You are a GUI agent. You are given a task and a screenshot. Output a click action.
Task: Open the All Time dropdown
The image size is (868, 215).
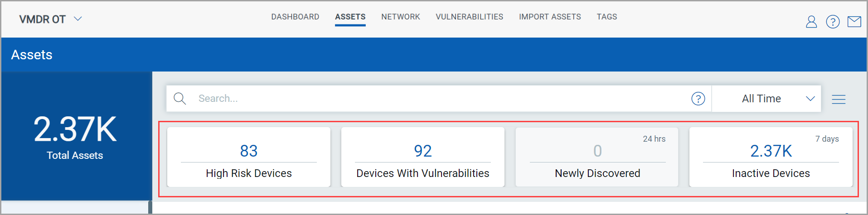click(766, 99)
